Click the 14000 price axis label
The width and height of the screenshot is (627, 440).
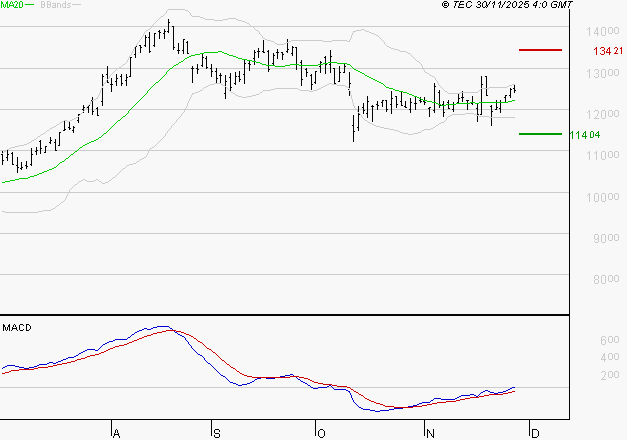(603, 31)
